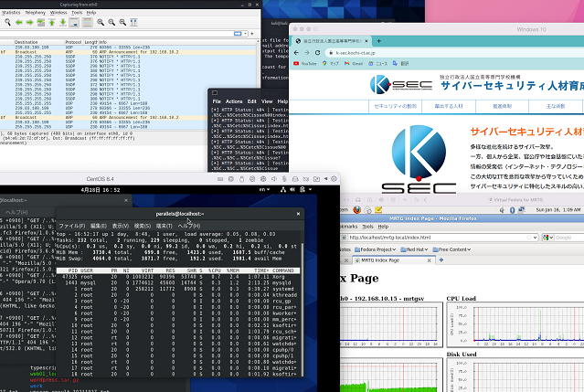Toggle Wireshark packet colorization
Screen dimensions: 584x392
click(87, 23)
